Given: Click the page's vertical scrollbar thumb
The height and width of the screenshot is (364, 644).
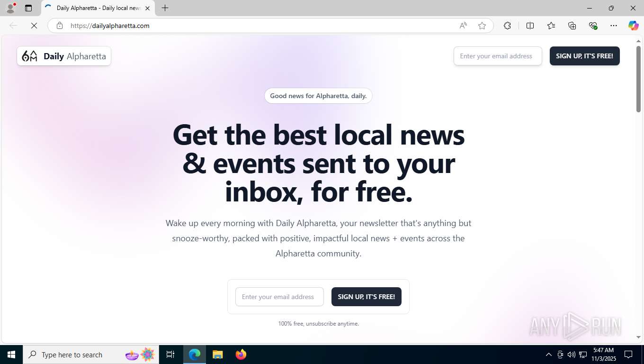Looking at the screenshot, I should (638, 79).
